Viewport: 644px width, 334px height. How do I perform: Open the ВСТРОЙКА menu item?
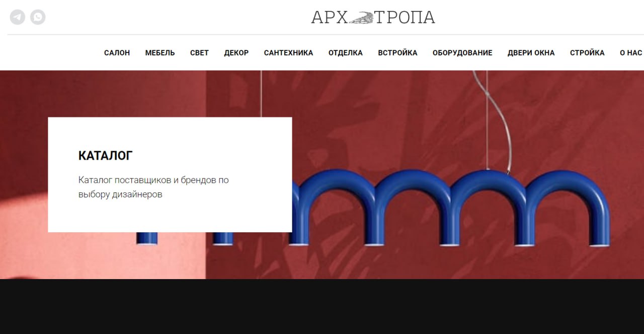coord(397,53)
